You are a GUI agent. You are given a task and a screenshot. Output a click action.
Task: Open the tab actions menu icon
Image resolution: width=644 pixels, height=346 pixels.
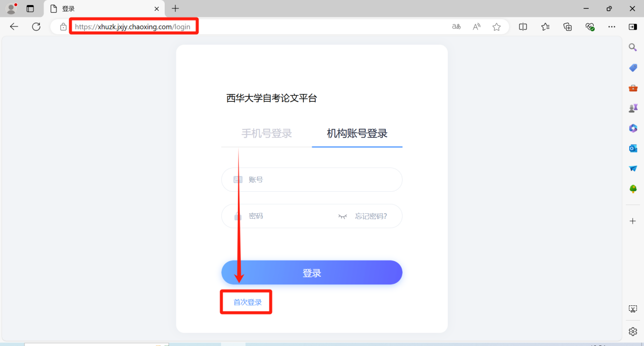point(30,9)
